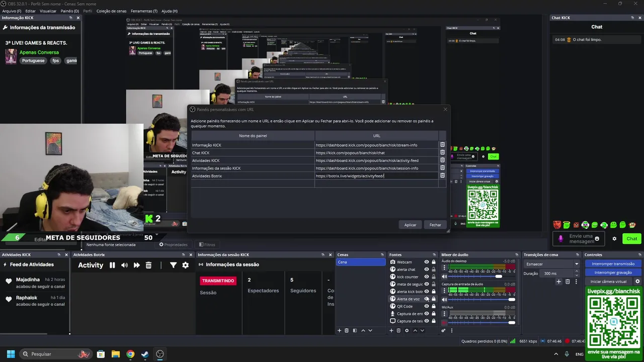Screen dimensions: 644x362
Task: Open the Painéis menu
Action: click(69, 11)
